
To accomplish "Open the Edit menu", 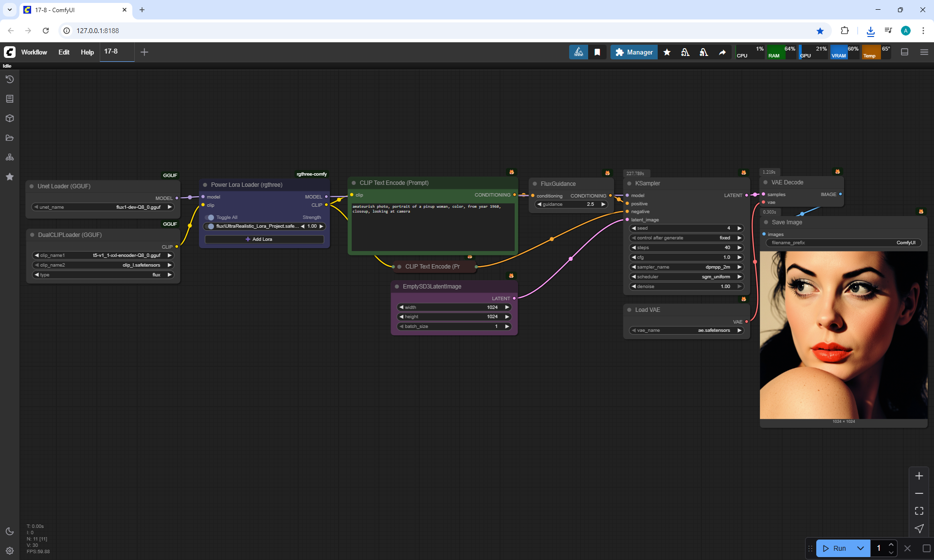I will (64, 52).
